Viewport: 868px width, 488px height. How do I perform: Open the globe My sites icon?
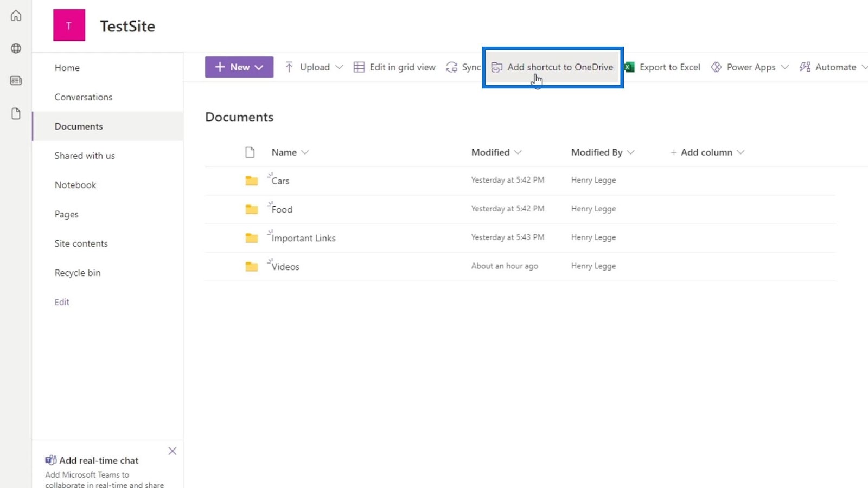click(16, 48)
